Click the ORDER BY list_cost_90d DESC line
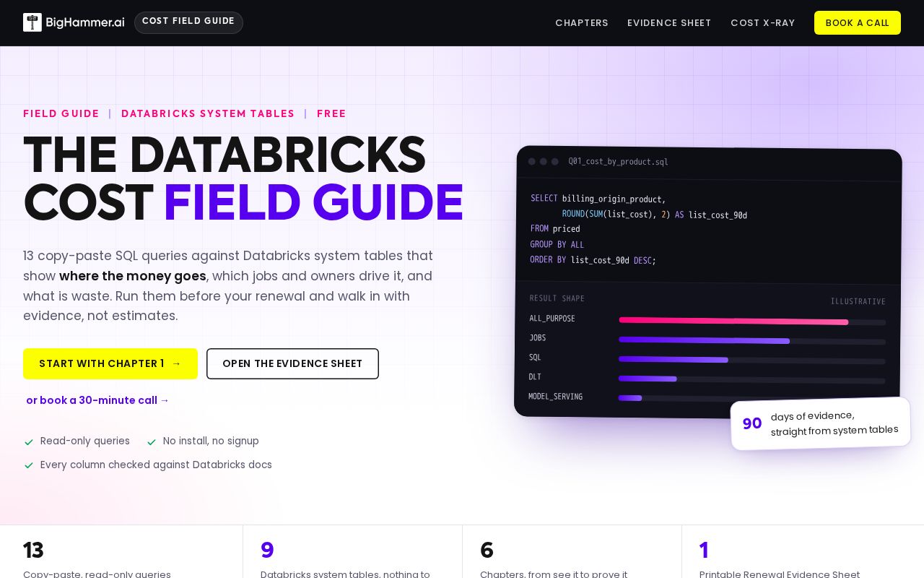The height and width of the screenshot is (578, 924). (x=593, y=260)
